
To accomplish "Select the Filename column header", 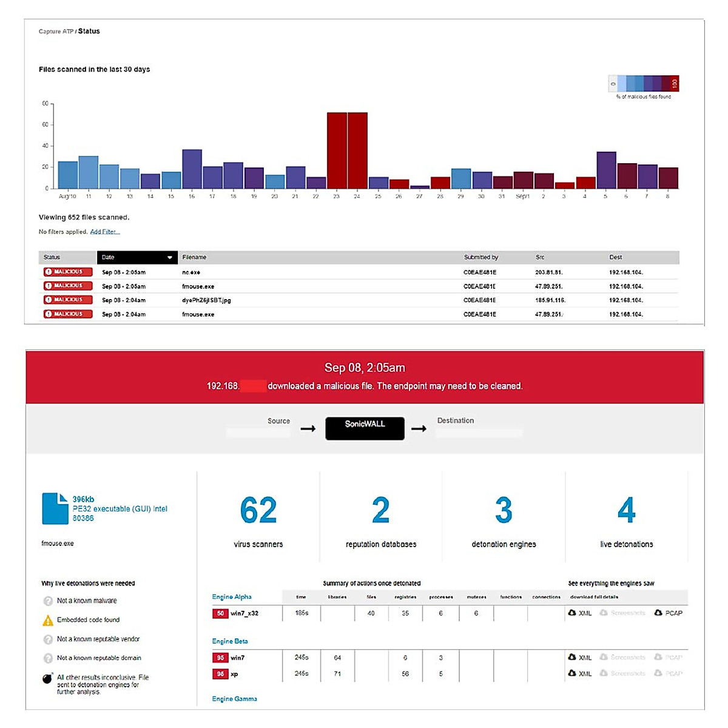I will [x=194, y=257].
